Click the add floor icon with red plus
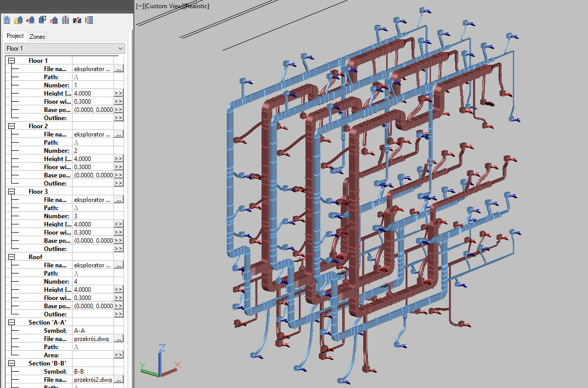The width and height of the screenshot is (588, 388). pyautogui.click(x=30, y=20)
